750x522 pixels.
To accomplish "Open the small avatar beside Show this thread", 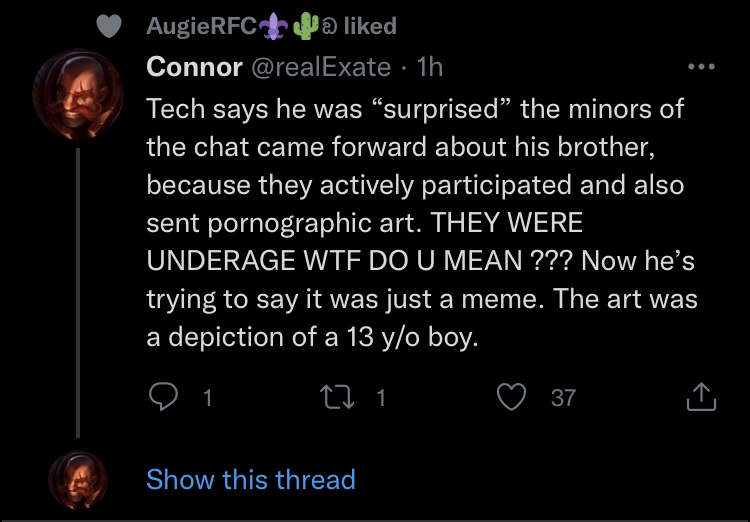I will point(78,480).
